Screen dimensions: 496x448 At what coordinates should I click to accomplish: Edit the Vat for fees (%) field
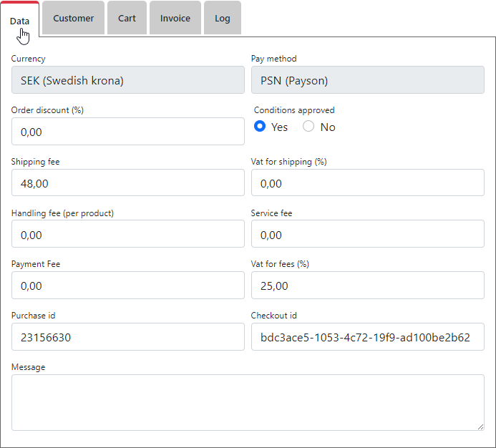(367, 286)
